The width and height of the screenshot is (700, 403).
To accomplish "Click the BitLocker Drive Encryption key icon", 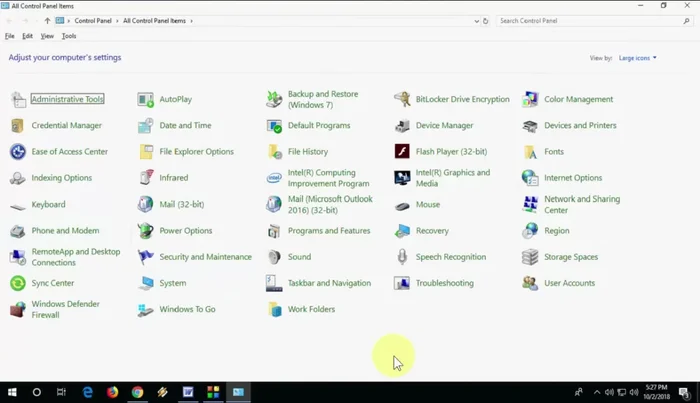I will click(402, 100).
